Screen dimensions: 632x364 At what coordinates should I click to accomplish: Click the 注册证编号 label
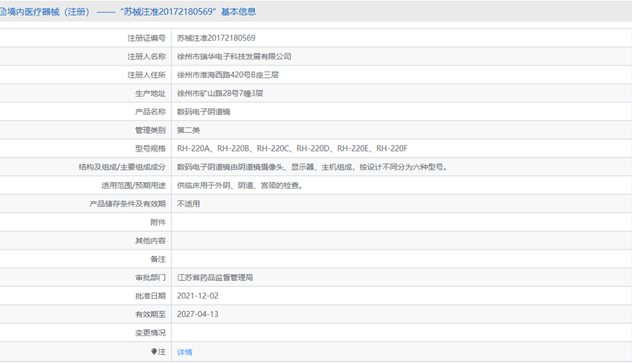pyautogui.click(x=146, y=38)
